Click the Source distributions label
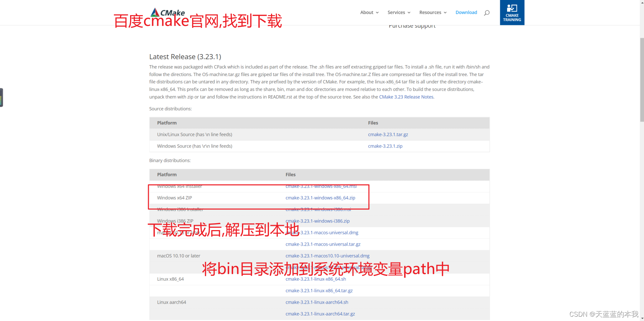 tap(170, 109)
